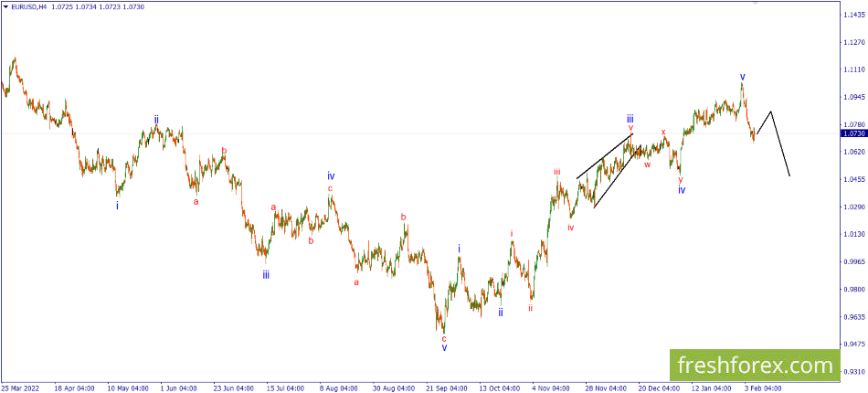Click the 28 Nov 04:00 date label
The width and height of the screenshot is (868, 393).
coord(604,388)
